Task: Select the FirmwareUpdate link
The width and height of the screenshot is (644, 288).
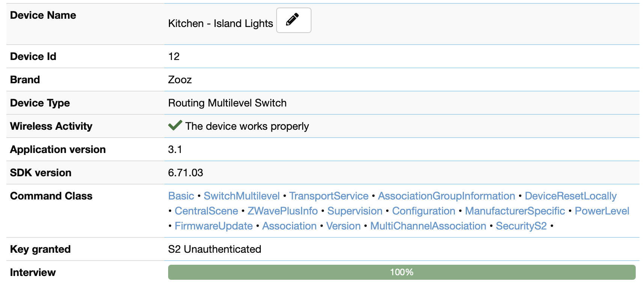Action: tap(214, 226)
